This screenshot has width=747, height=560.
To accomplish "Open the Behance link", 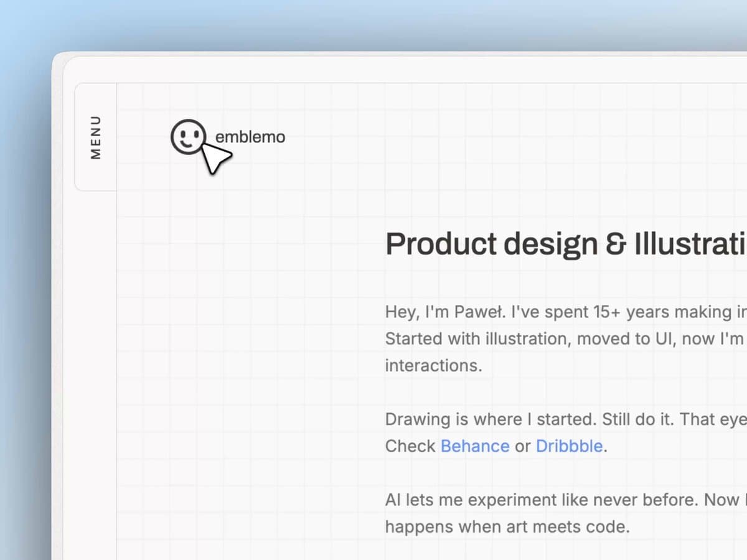I will (x=475, y=446).
